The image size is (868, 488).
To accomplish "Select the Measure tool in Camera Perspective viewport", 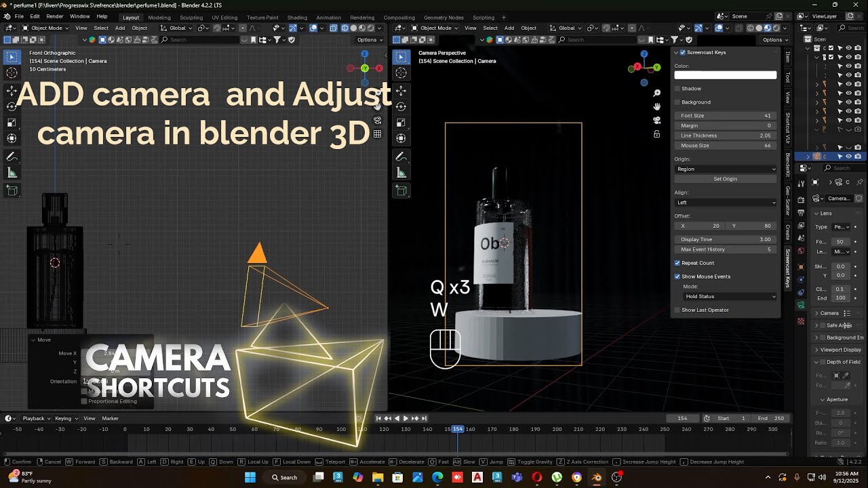I will pyautogui.click(x=401, y=173).
